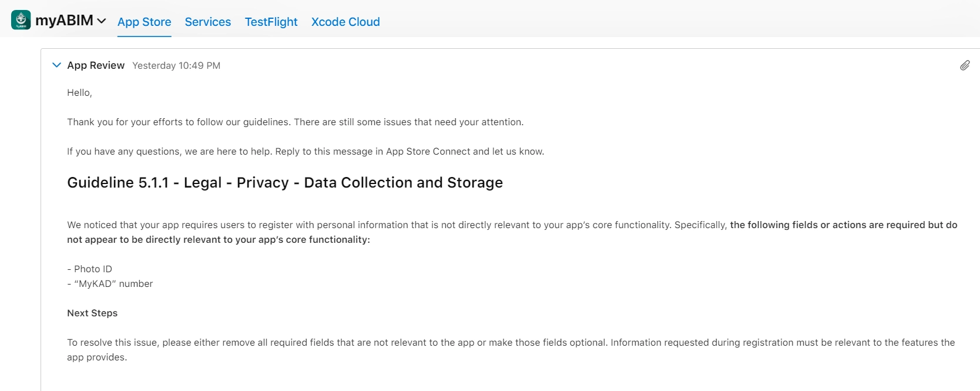Click the Next Steps subheading

click(92, 313)
